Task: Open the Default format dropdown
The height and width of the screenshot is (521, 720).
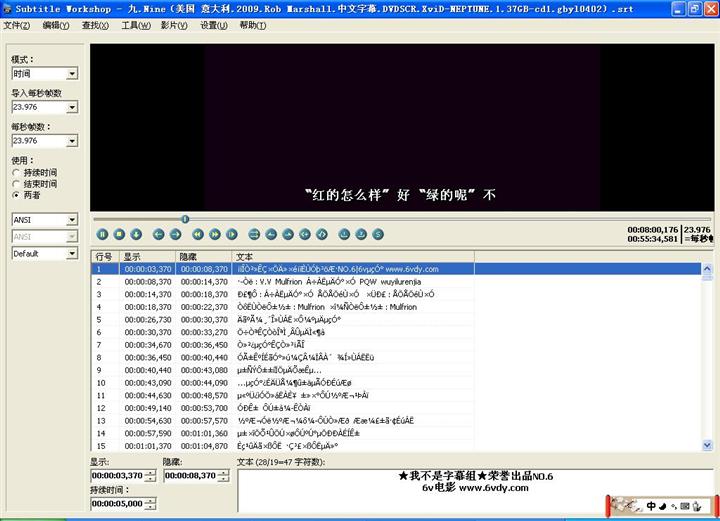Action: pos(72,253)
